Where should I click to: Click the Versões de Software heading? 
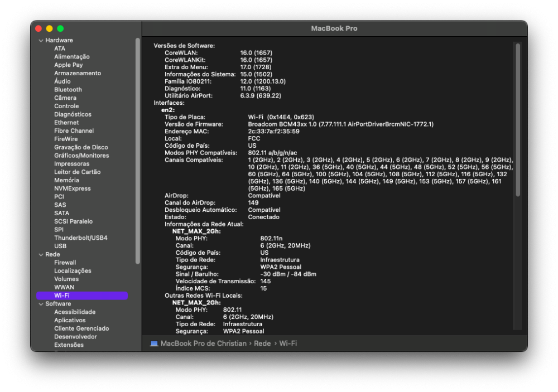(184, 46)
